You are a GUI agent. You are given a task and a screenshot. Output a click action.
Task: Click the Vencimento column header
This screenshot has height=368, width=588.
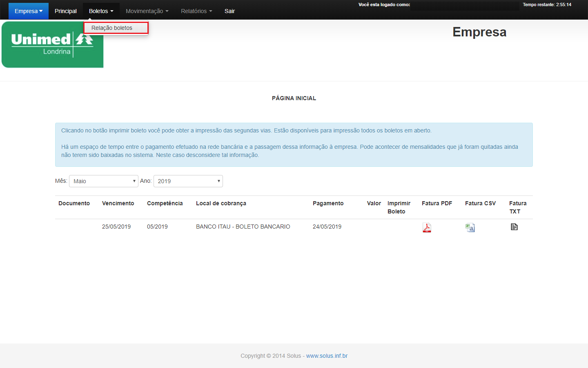(118, 203)
